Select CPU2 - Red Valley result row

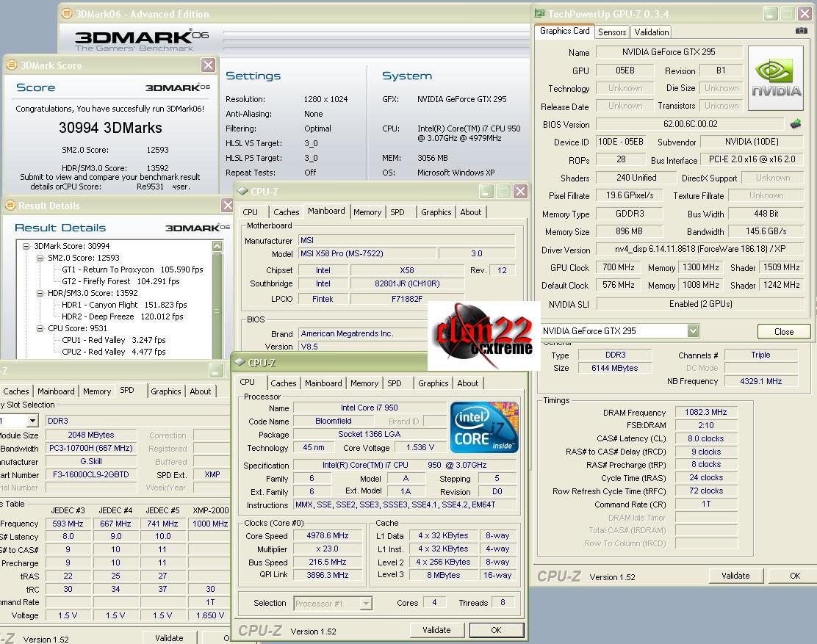(x=114, y=352)
